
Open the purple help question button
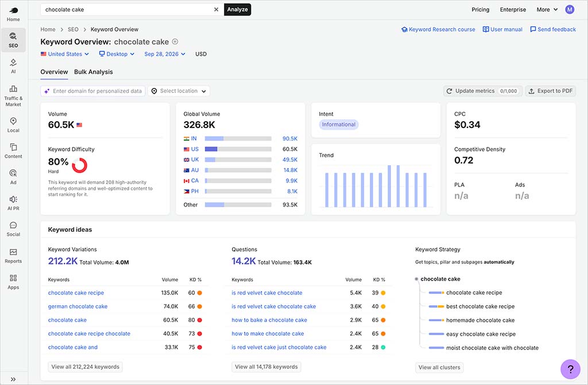click(570, 369)
